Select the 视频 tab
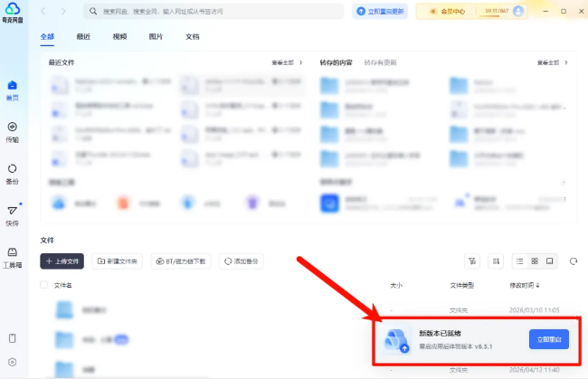588x379 pixels. click(x=119, y=37)
